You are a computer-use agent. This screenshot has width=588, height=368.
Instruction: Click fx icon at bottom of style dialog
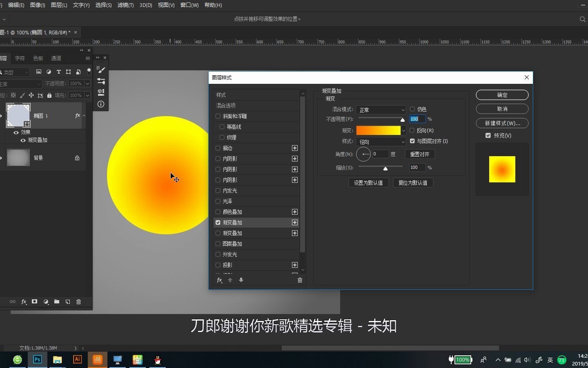coord(220,280)
